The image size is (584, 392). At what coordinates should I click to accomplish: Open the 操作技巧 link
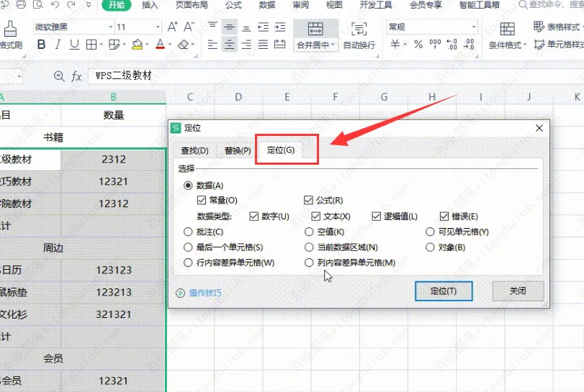(205, 293)
